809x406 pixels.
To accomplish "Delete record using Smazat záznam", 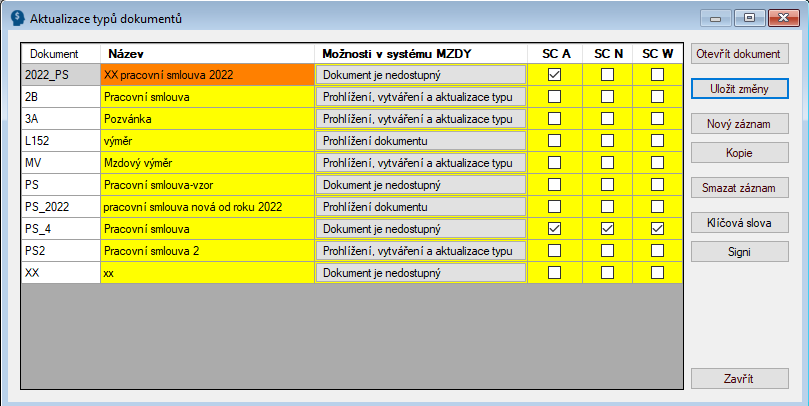I will (x=739, y=187).
